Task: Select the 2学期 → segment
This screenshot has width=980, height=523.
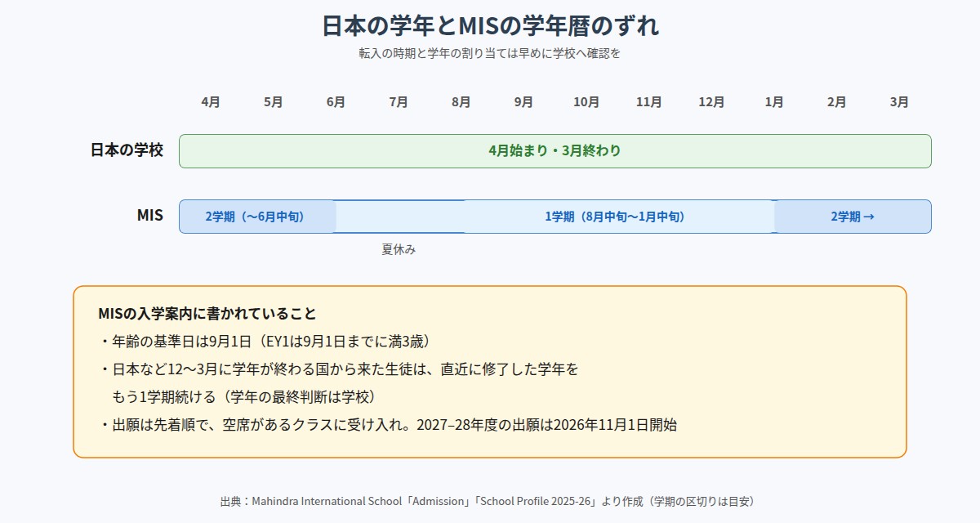Action: coord(853,217)
